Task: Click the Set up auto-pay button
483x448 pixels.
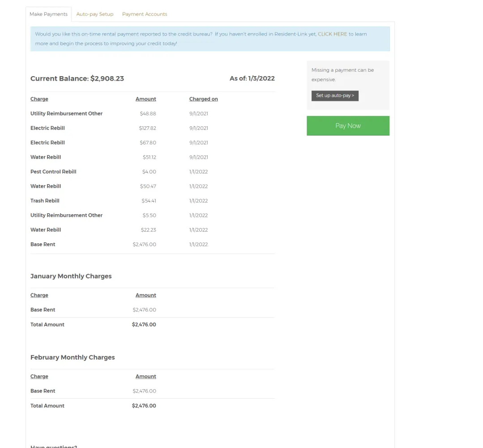Action: click(335, 95)
